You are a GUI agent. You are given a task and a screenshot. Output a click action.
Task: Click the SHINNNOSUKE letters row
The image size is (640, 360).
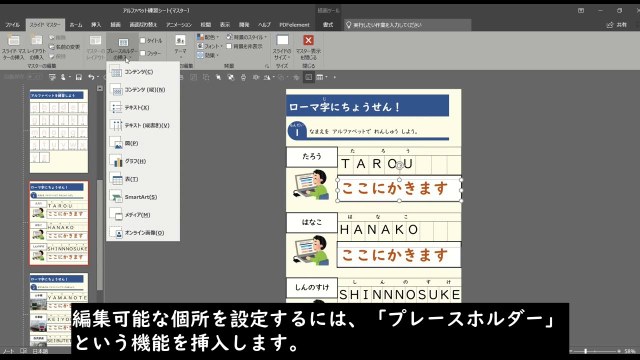[400, 294]
